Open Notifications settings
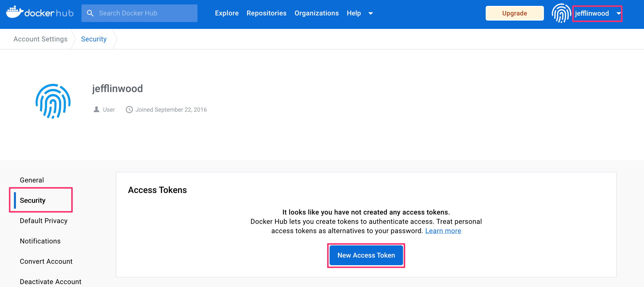644x287 pixels. pyautogui.click(x=40, y=241)
